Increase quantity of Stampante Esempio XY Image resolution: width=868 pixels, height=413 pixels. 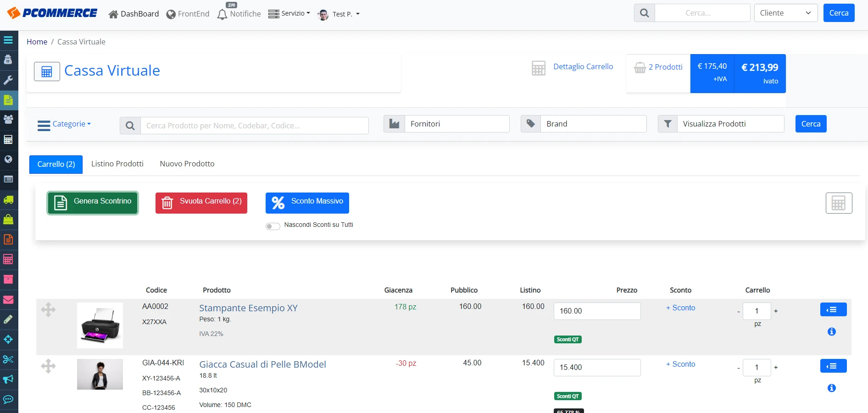pos(776,311)
